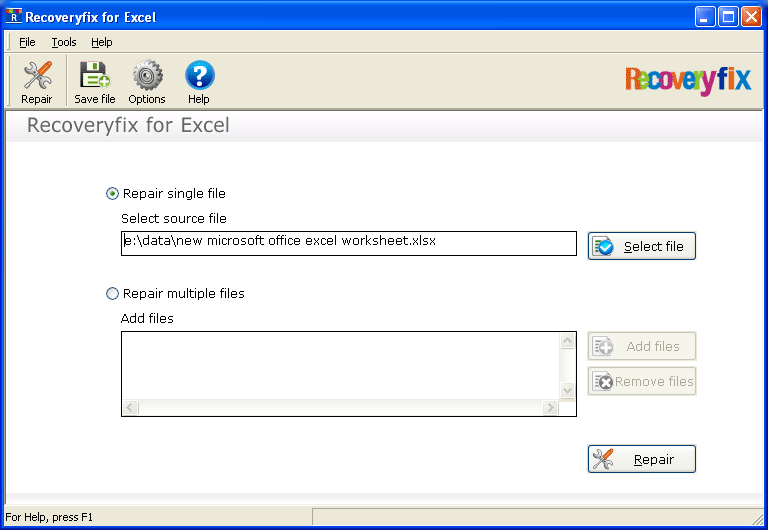Click the Recoveryfix app icon in title bar
Viewport: 768px width, 530px height.
pyautogui.click(x=14, y=17)
